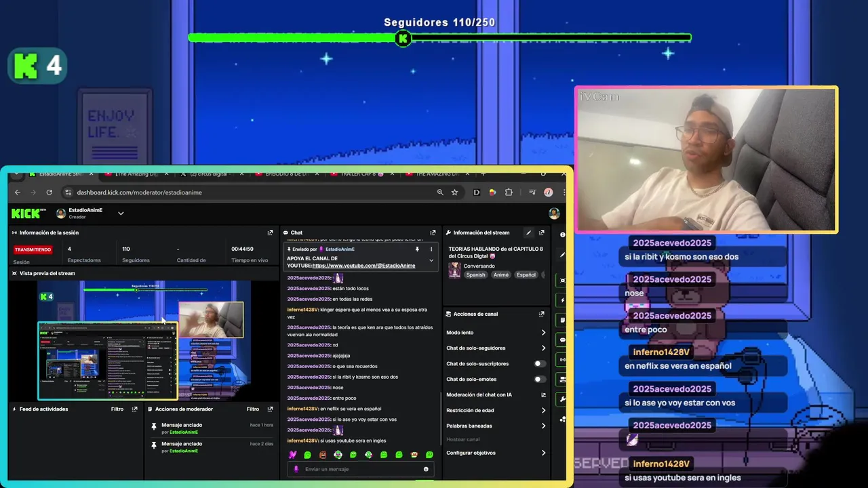Open the emoji picker in chat input
This screenshot has width=868, height=488.
coord(426,469)
